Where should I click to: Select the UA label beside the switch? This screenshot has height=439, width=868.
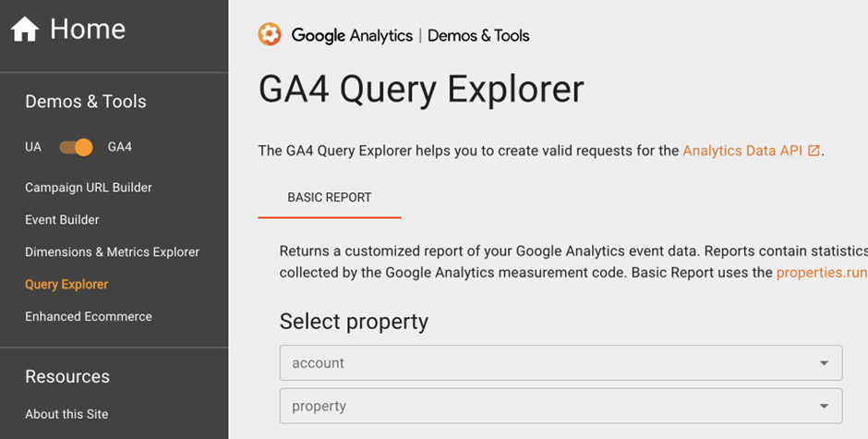33,147
